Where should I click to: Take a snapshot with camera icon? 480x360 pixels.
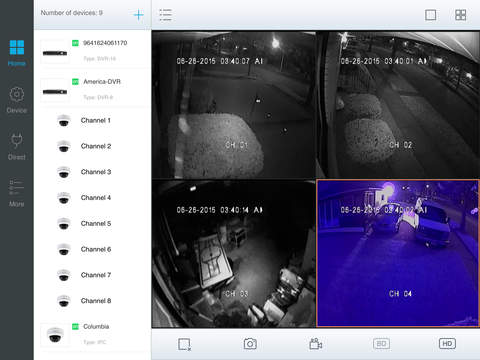250,344
